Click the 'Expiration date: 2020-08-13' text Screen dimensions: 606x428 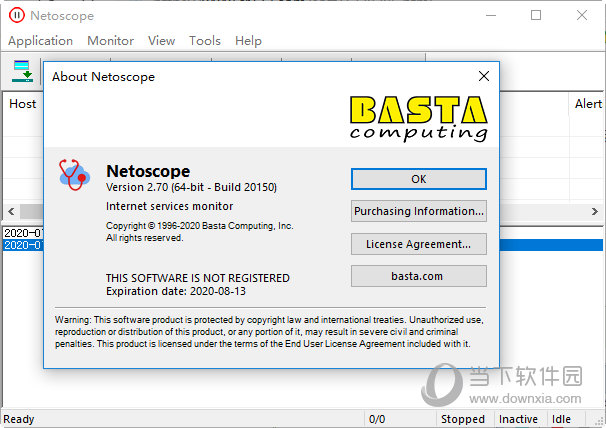point(176,291)
